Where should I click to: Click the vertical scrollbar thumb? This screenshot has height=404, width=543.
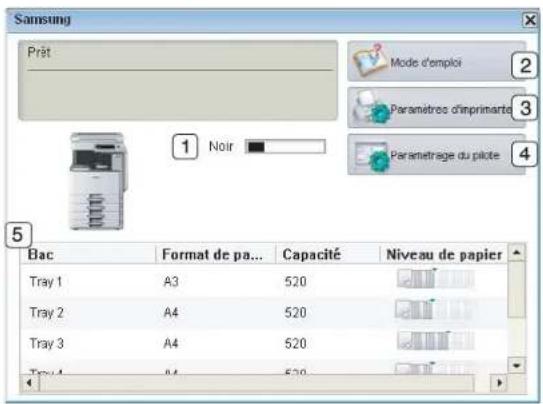click(x=517, y=289)
